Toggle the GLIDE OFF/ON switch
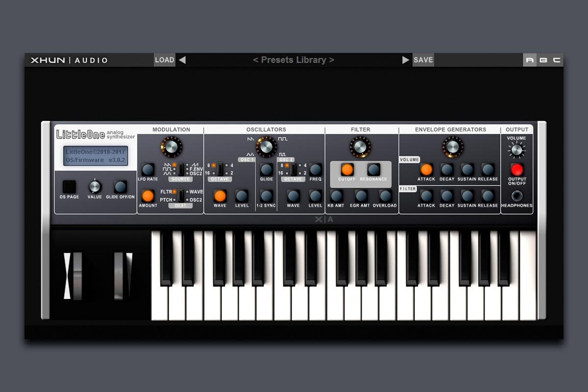 [120, 187]
